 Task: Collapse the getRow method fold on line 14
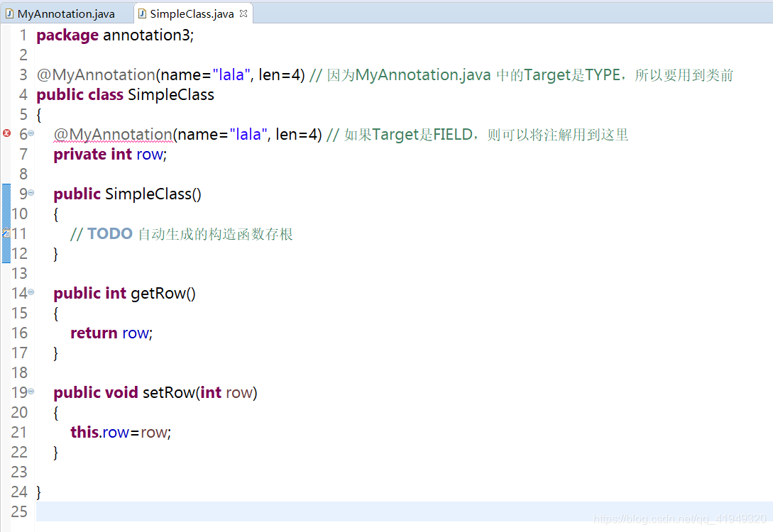pyautogui.click(x=31, y=292)
